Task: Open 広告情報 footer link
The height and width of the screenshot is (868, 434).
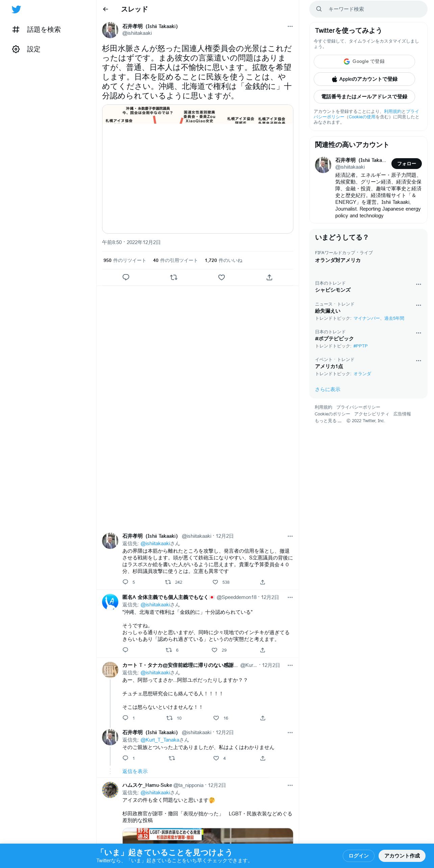Action: (x=402, y=414)
